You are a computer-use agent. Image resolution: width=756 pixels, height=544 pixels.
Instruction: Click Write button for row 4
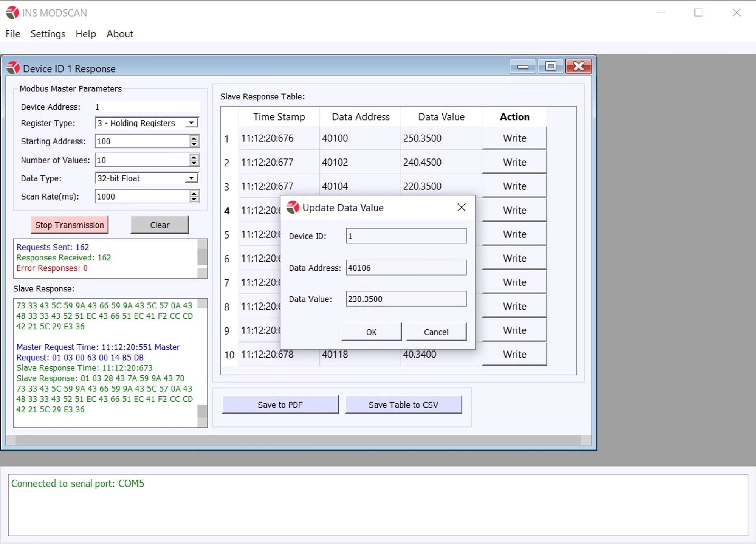[x=514, y=210]
